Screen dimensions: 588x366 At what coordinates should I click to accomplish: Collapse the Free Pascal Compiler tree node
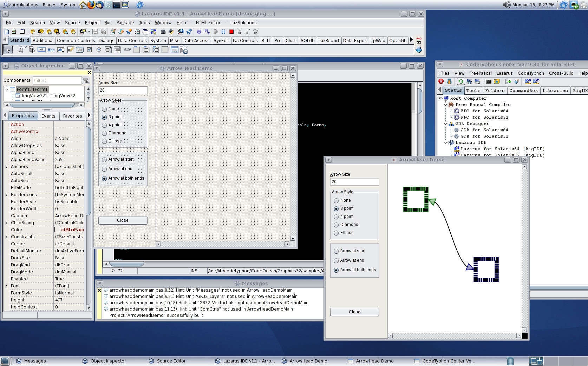(x=445, y=105)
